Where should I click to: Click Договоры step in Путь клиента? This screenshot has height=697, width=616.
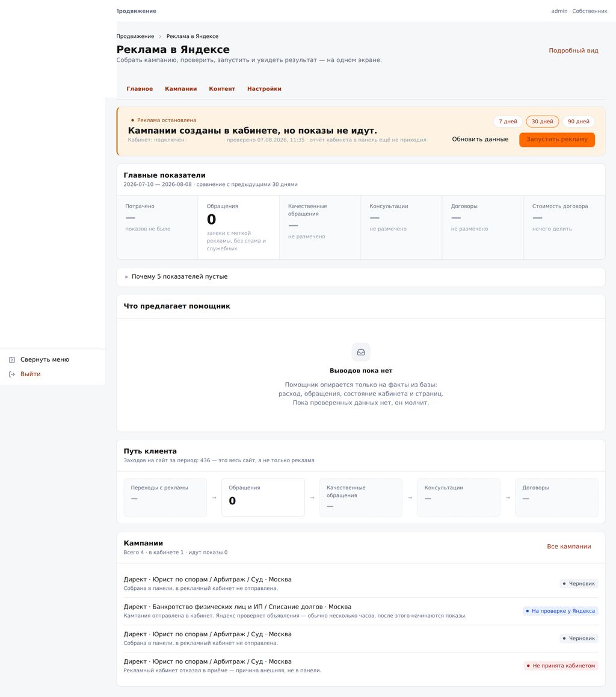pos(556,497)
